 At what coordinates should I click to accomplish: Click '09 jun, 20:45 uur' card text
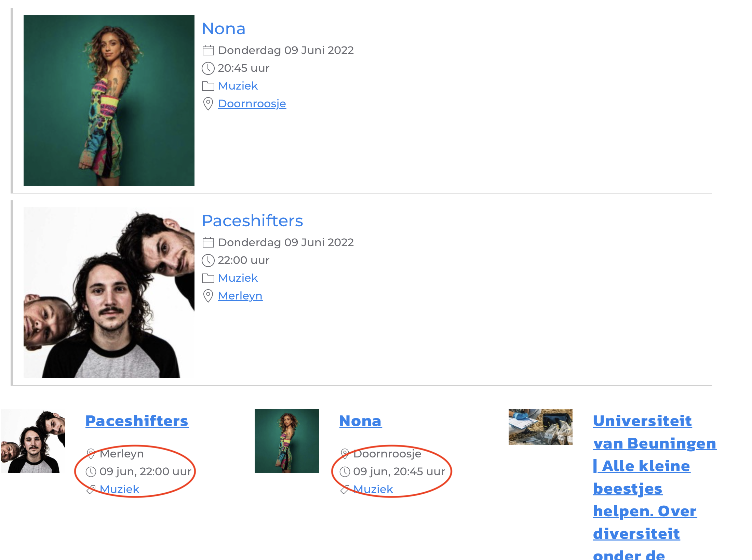point(399,471)
